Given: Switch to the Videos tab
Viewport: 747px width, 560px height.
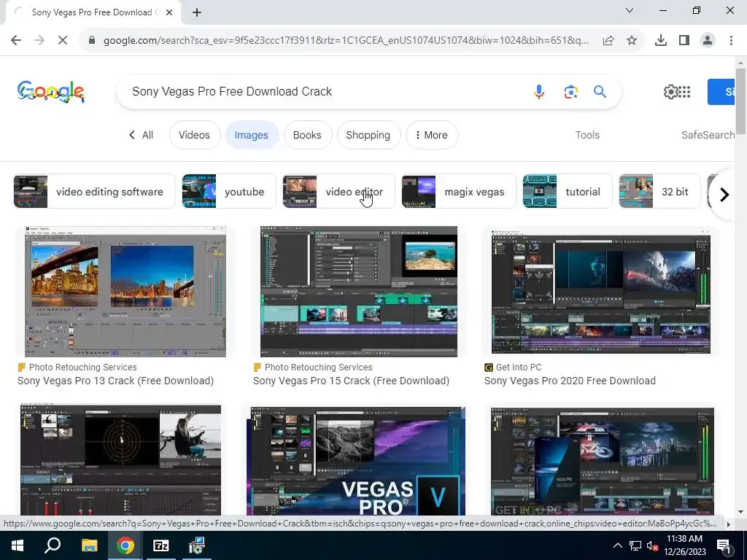Looking at the screenshot, I should point(194,135).
